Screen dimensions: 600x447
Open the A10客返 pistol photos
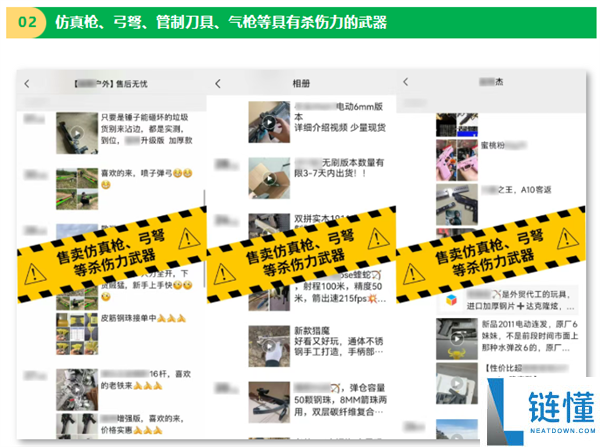pyautogui.click(x=457, y=204)
